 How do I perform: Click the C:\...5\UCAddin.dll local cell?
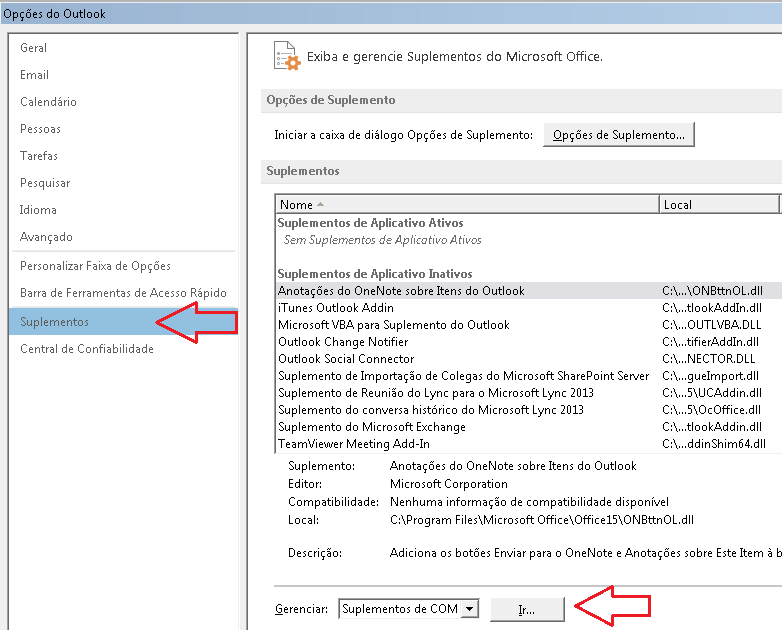pos(712,393)
